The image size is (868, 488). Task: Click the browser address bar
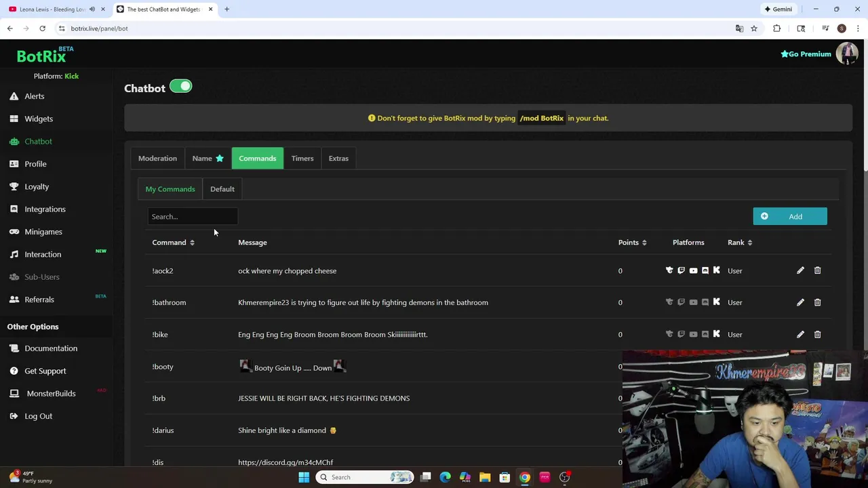point(393,28)
